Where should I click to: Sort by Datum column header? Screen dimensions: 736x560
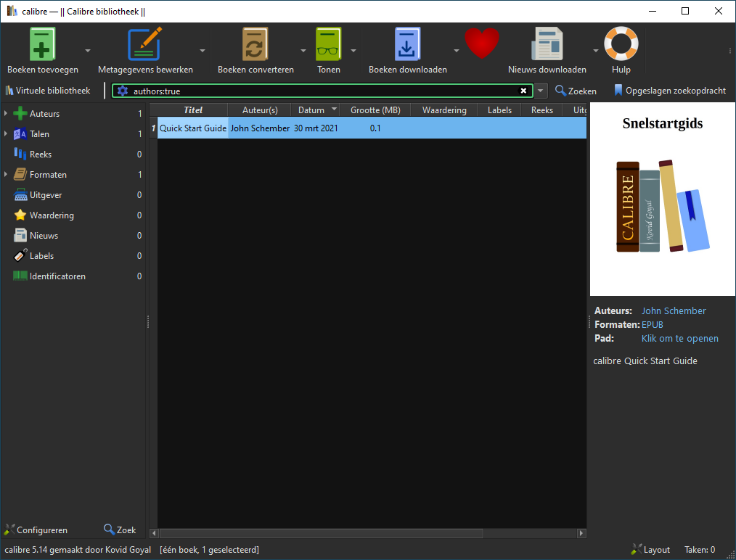(x=316, y=110)
